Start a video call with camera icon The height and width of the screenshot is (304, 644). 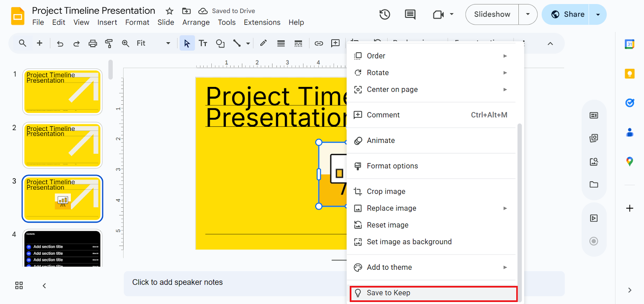[438, 14]
